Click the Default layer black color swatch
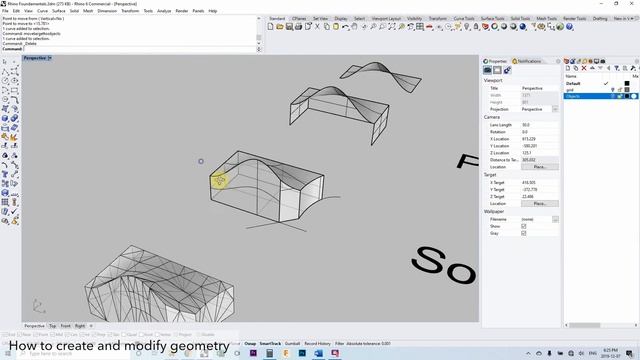This screenshot has height=360, width=640. (x=627, y=84)
